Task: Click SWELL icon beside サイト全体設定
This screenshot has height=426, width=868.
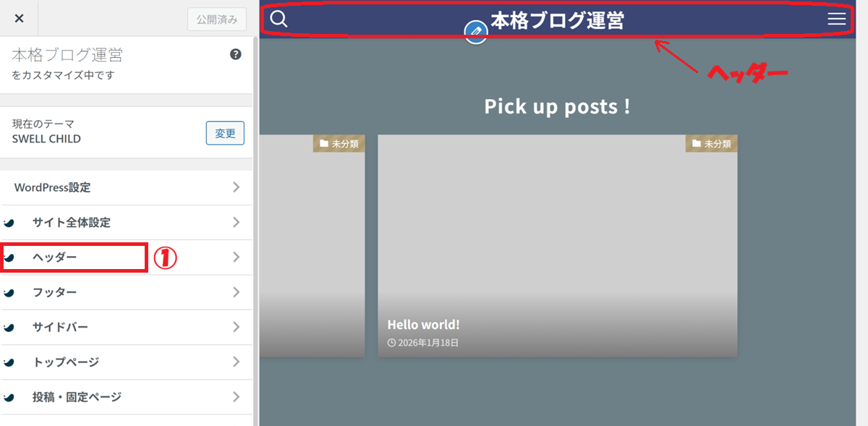Action: (9, 223)
